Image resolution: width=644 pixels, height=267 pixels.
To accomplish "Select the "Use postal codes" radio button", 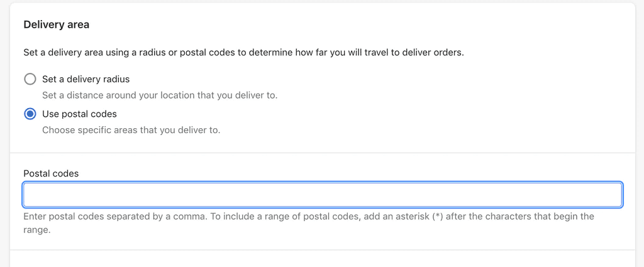I will 30,114.
